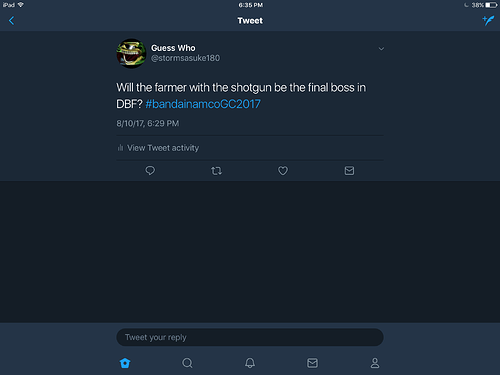Open the profile tab in bottom bar
The width and height of the screenshot is (500, 375).
coord(375,363)
